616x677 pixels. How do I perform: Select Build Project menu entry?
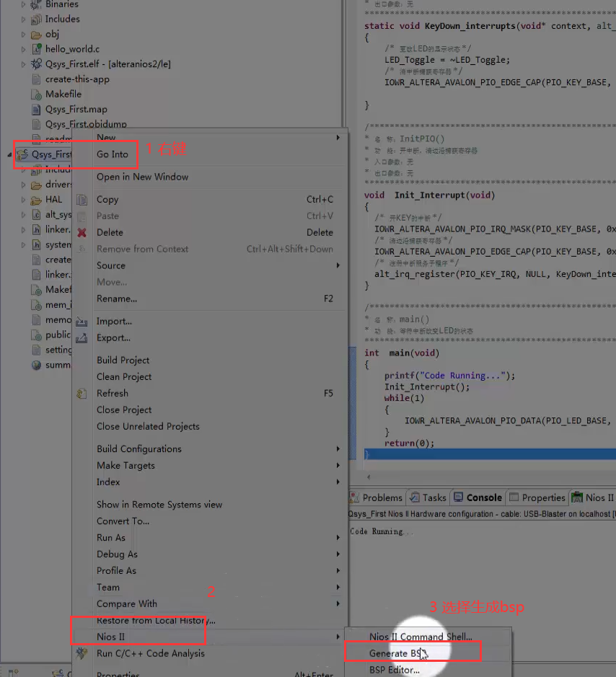click(x=123, y=360)
